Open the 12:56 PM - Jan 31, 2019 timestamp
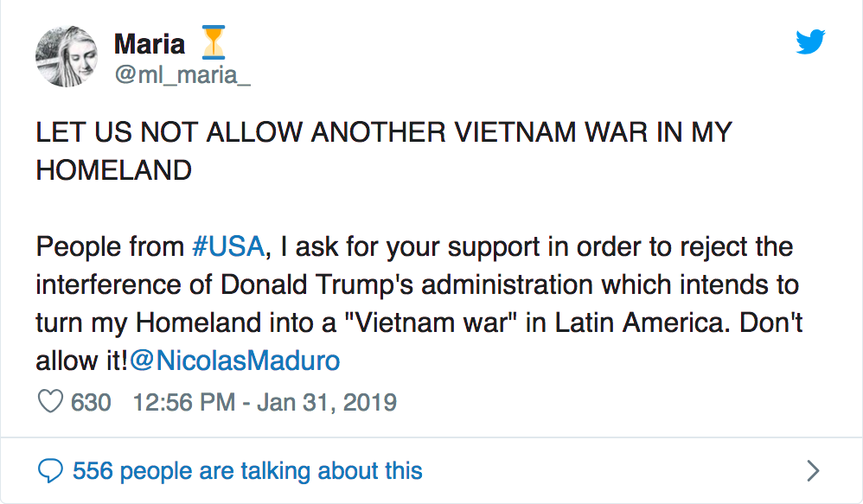The width and height of the screenshot is (863, 504). pos(265,402)
